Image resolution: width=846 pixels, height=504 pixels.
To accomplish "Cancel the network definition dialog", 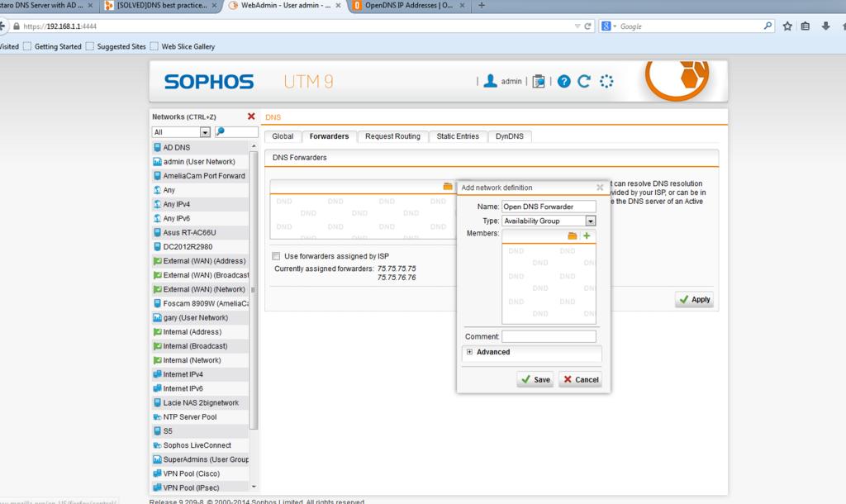I will pyautogui.click(x=581, y=380).
